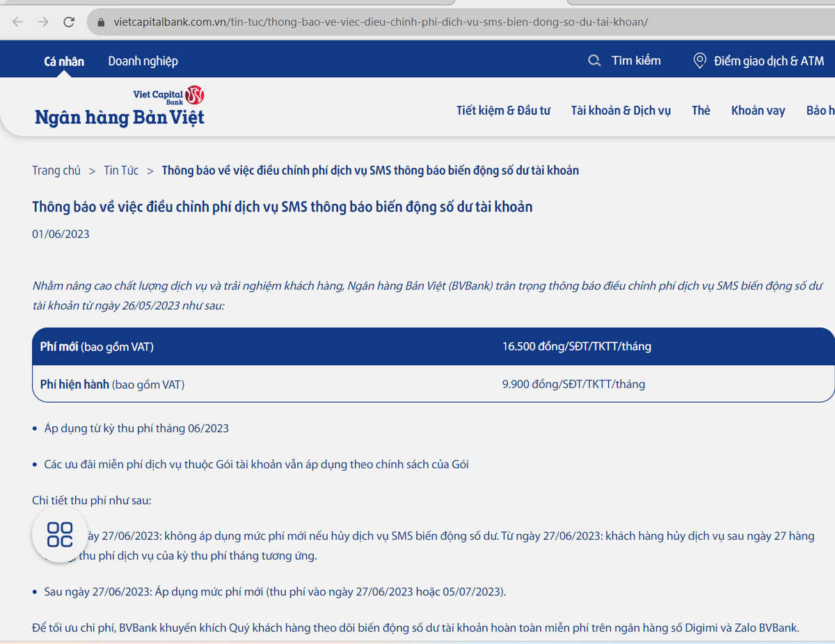The image size is (835, 644).
Task: Open the Thẻ navigation menu
Action: [x=701, y=110]
